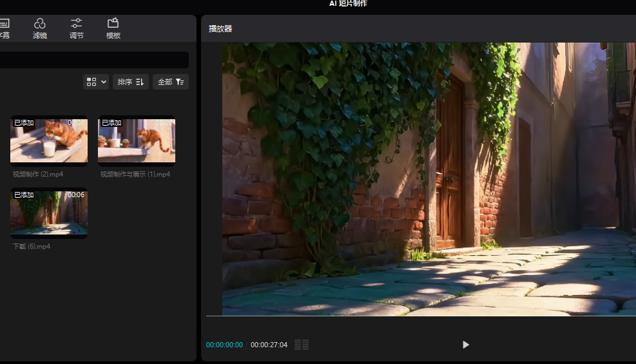This screenshot has height=364, width=636.
Task: Select the 视频制作 (2).mp4 thumbnail
Action: (x=49, y=141)
